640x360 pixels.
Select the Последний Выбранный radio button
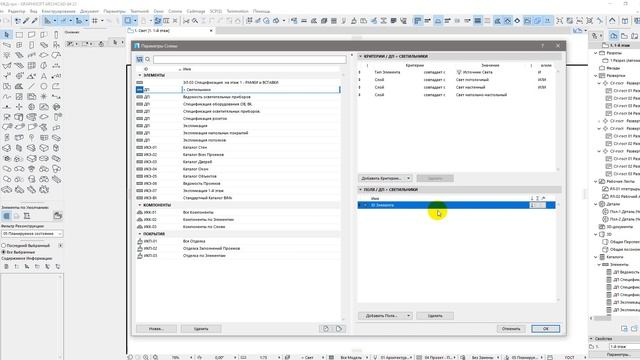click(x=4, y=246)
